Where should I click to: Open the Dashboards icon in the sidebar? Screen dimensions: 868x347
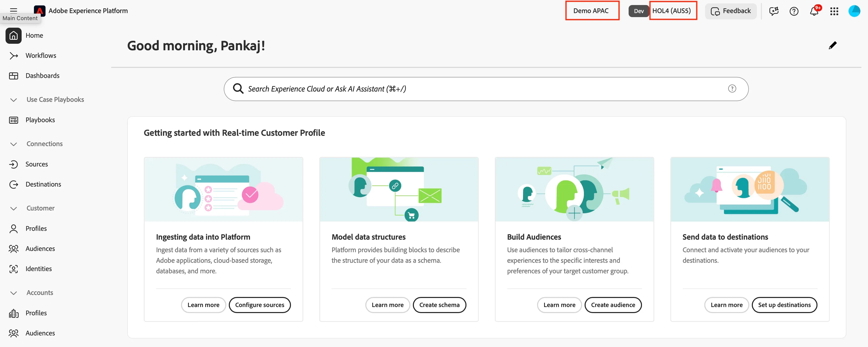14,76
